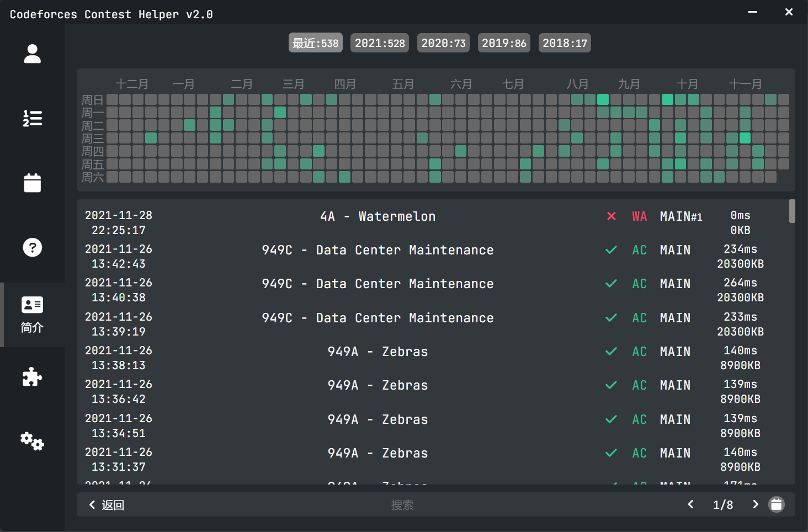Click the submissions list scrollbar thumb

click(x=792, y=211)
